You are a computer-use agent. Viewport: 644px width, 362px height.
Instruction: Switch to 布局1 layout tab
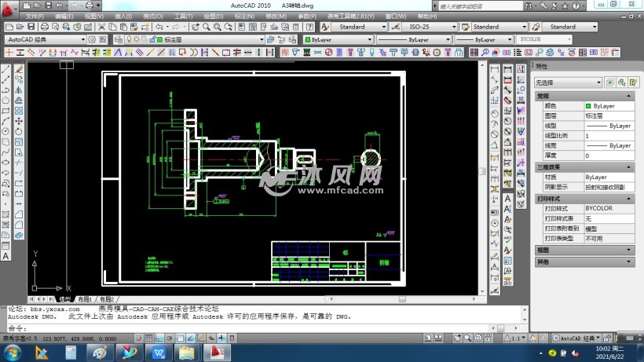tap(85, 299)
